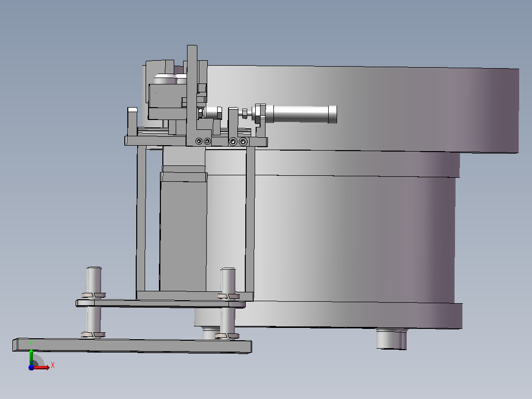Viewport: 532px width, 399px height.
Task: Select the wide upper rim of the bowl
Action: click(363, 109)
